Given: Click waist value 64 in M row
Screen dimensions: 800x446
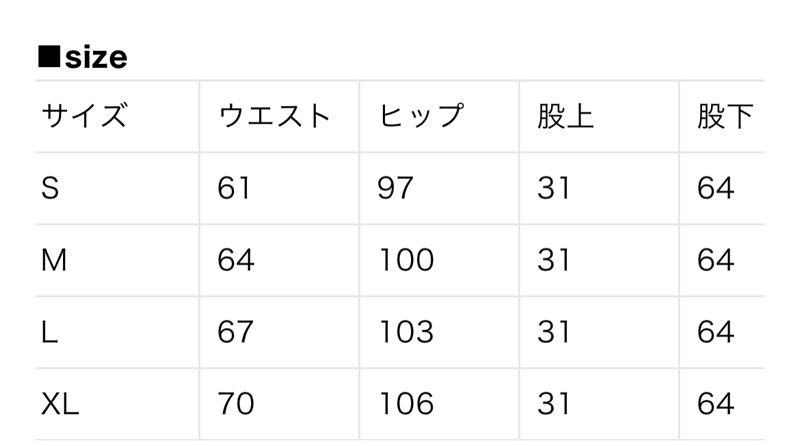Looking at the screenshot, I should pyautogui.click(x=236, y=260).
